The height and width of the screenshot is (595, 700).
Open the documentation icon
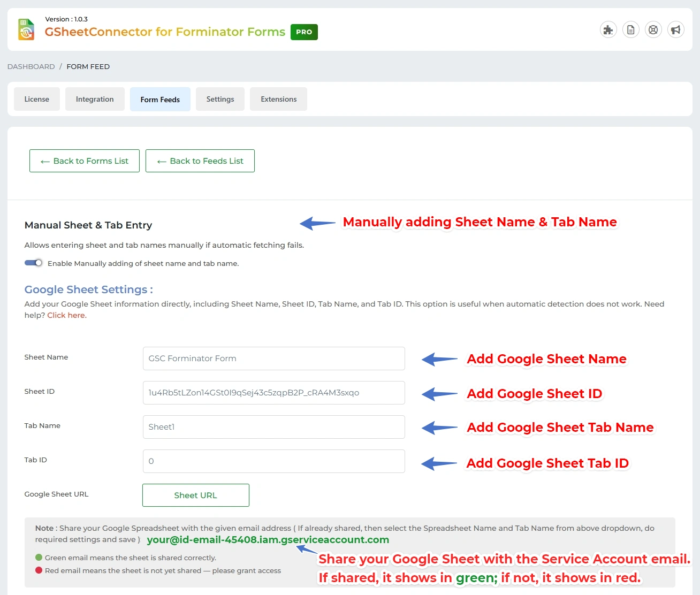(x=630, y=29)
